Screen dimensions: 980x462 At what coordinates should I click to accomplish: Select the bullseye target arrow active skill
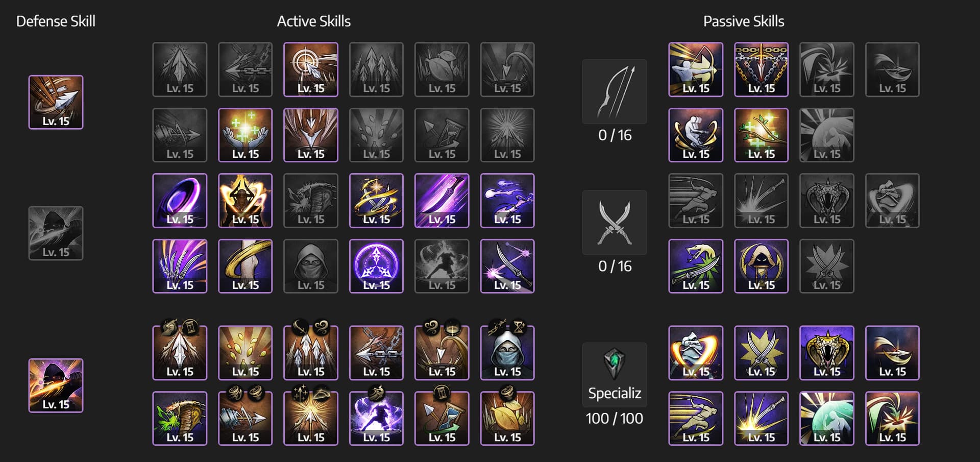tap(311, 69)
